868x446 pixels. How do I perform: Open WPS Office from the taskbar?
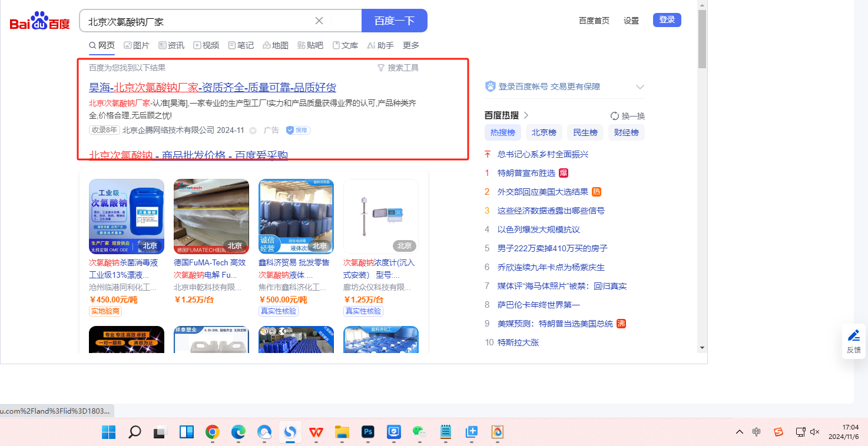(316, 432)
